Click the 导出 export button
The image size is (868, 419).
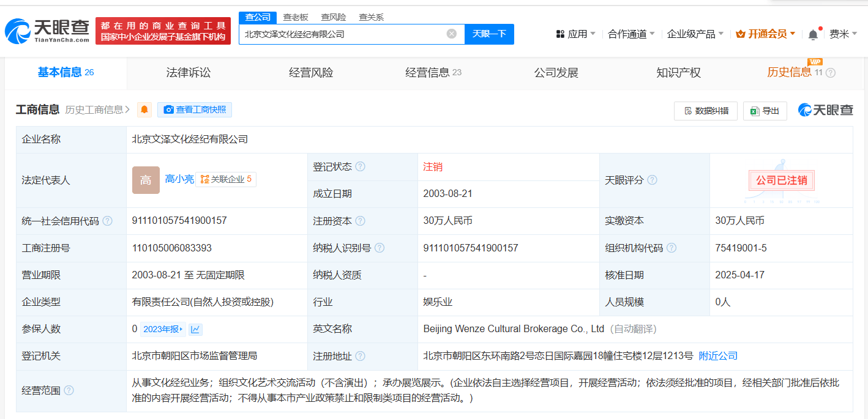[765, 111]
